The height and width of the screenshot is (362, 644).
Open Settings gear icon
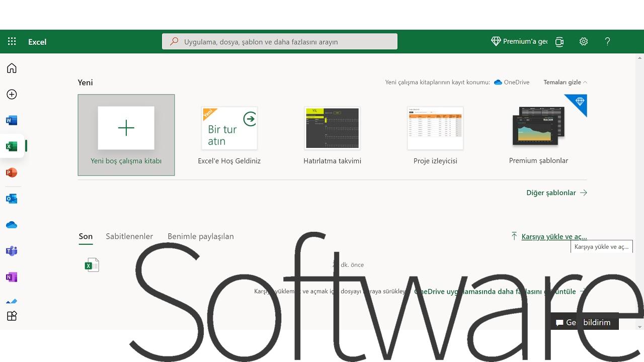584,42
